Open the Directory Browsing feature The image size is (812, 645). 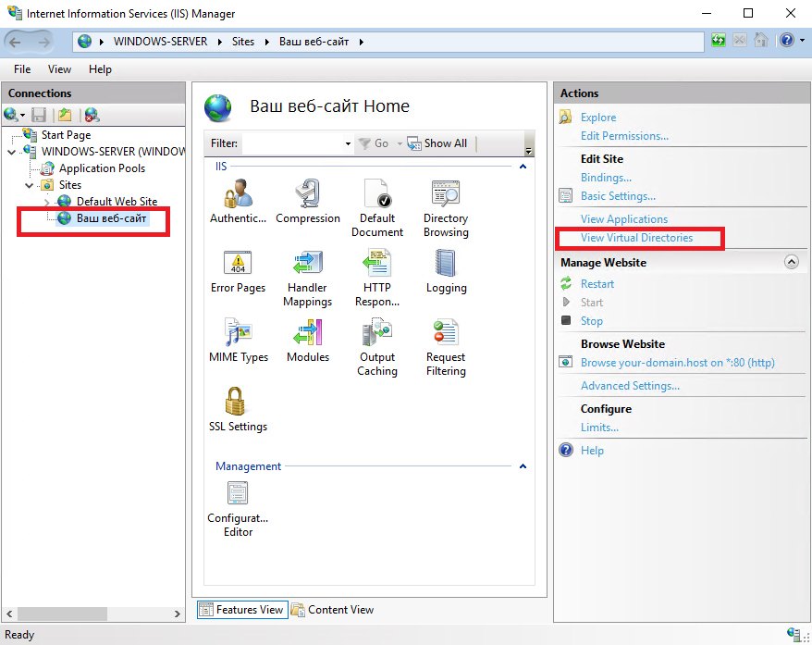[446, 207]
